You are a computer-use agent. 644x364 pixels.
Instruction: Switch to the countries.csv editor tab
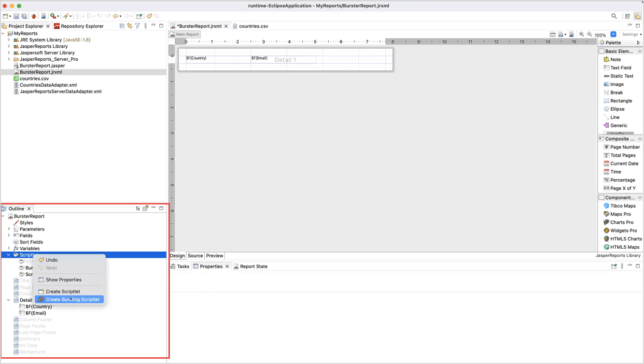click(x=251, y=26)
